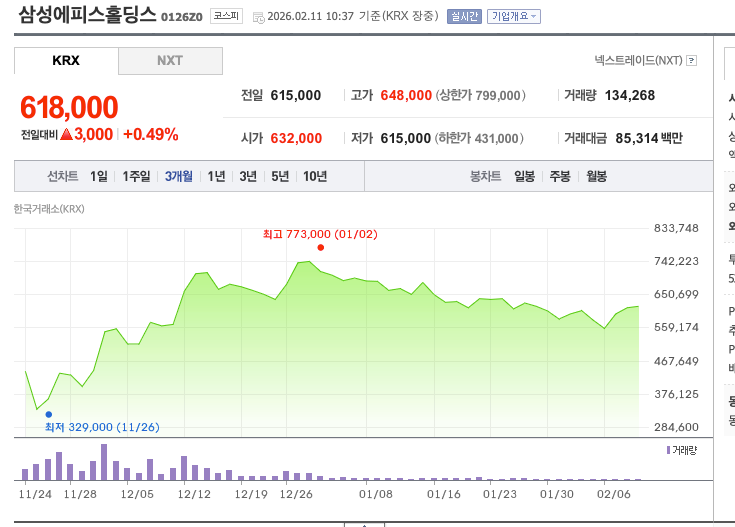Click the 284,600 y-axis label
Viewport: 735px width, 527px height.
[x=676, y=427]
